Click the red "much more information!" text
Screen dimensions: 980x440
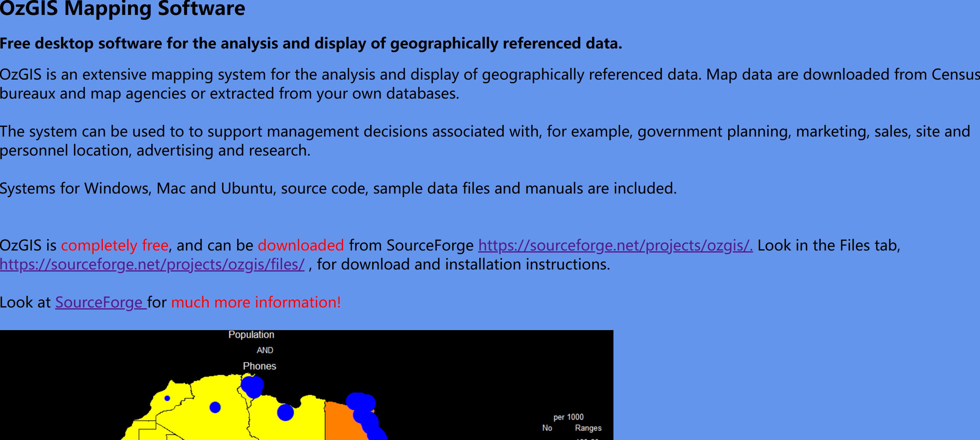pyautogui.click(x=256, y=303)
